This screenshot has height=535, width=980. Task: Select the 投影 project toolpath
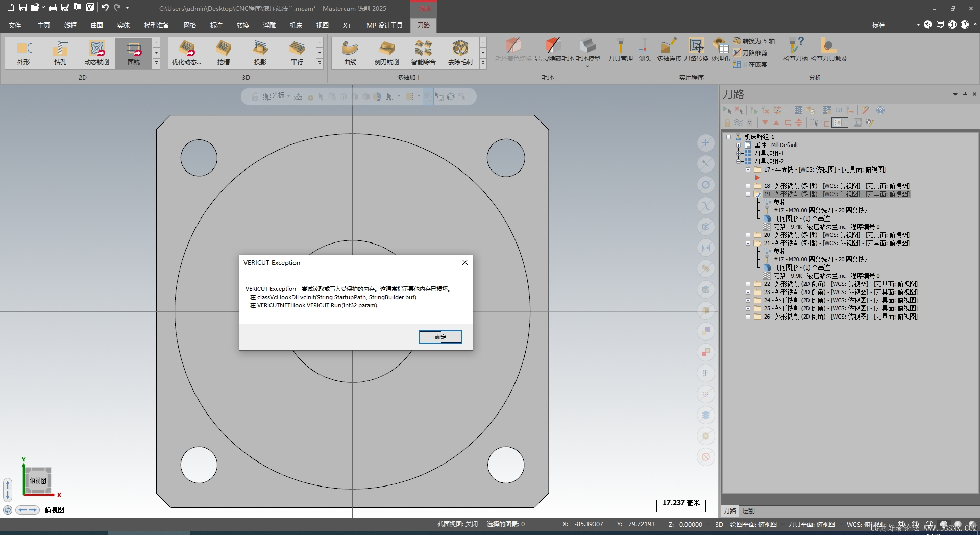260,53
